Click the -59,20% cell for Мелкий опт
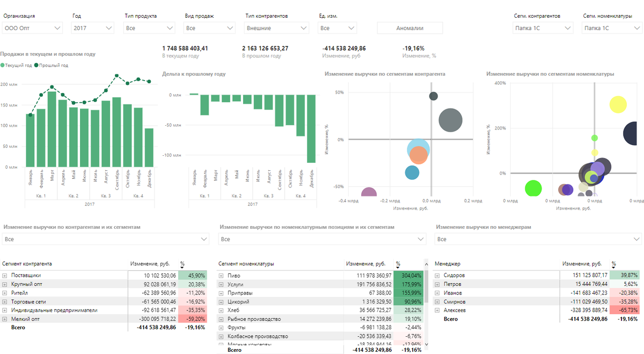This screenshot has width=644, height=354. (192, 319)
